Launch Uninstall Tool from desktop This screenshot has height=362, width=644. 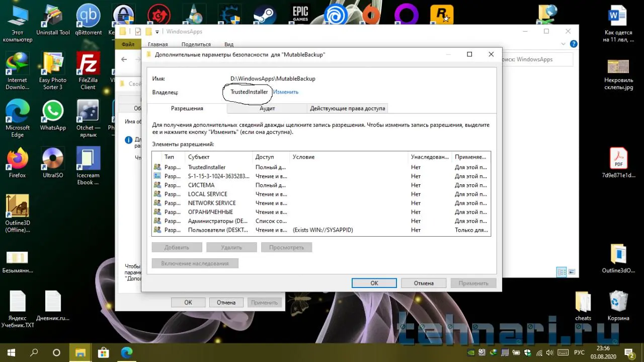coord(53,20)
